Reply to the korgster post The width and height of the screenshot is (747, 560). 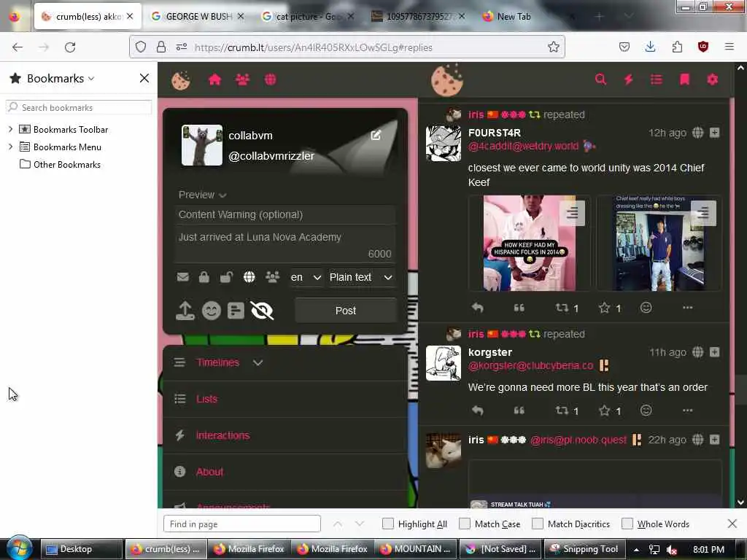tap(477, 411)
